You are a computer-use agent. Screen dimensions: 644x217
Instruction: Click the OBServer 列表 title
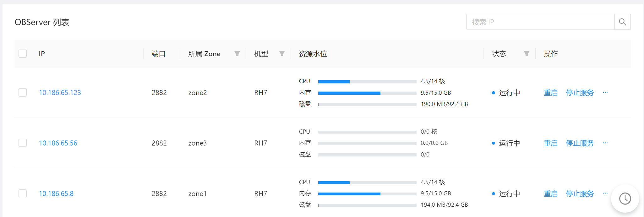tap(42, 22)
